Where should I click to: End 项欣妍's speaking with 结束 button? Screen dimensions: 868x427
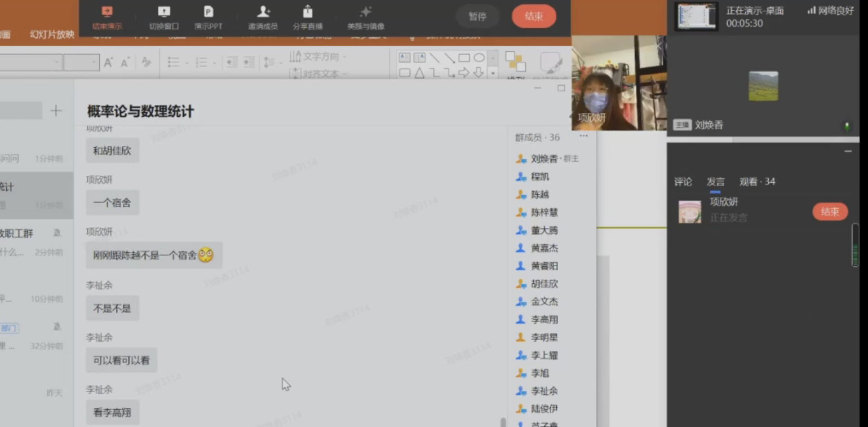(830, 212)
